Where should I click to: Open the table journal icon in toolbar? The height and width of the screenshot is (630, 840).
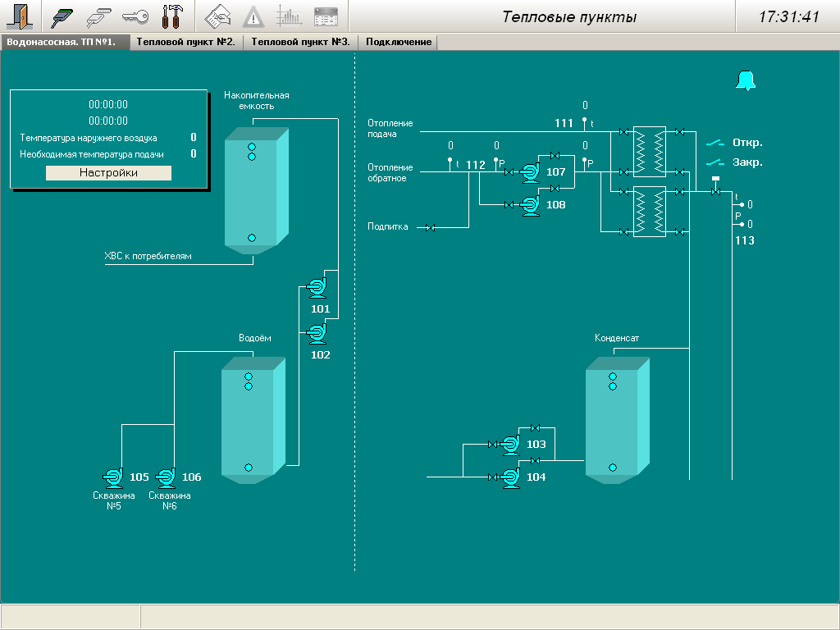(x=326, y=16)
